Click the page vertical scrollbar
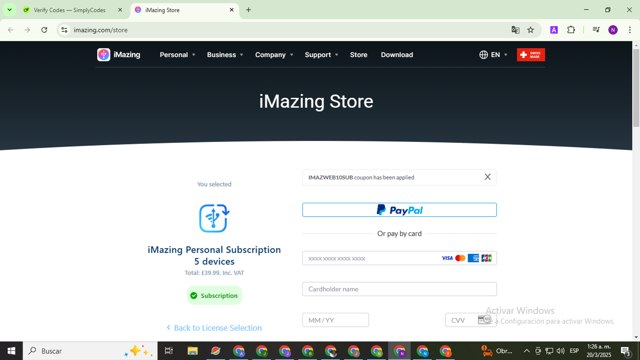640x360 pixels. click(636, 88)
